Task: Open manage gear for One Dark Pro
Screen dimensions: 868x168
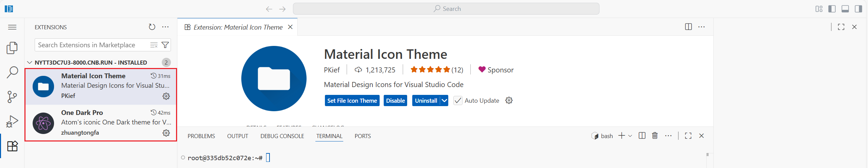Action: (166, 133)
